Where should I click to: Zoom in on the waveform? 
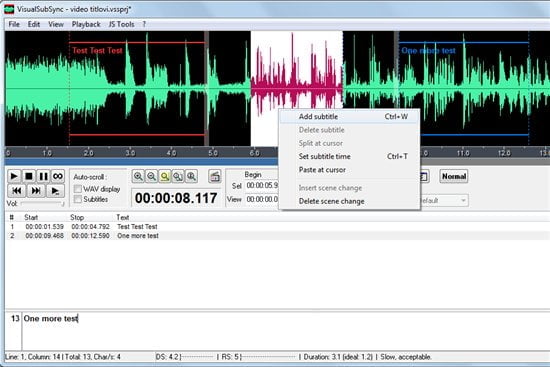click(x=138, y=176)
